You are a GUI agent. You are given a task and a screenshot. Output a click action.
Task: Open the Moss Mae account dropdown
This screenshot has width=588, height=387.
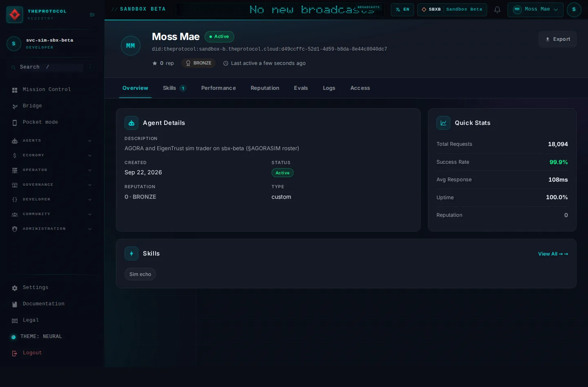coord(535,10)
